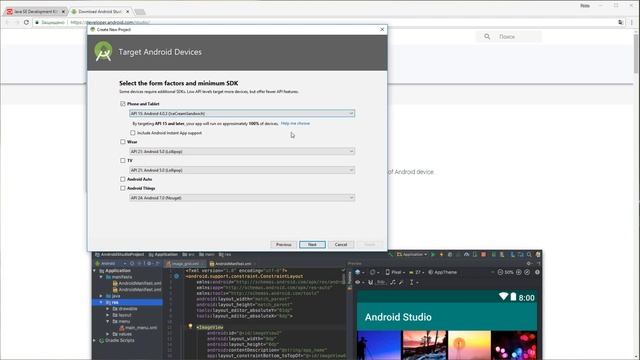The height and width of the screenshot is (360, 640).
Task: Reload the page in the browser
Action: [26, 22]
